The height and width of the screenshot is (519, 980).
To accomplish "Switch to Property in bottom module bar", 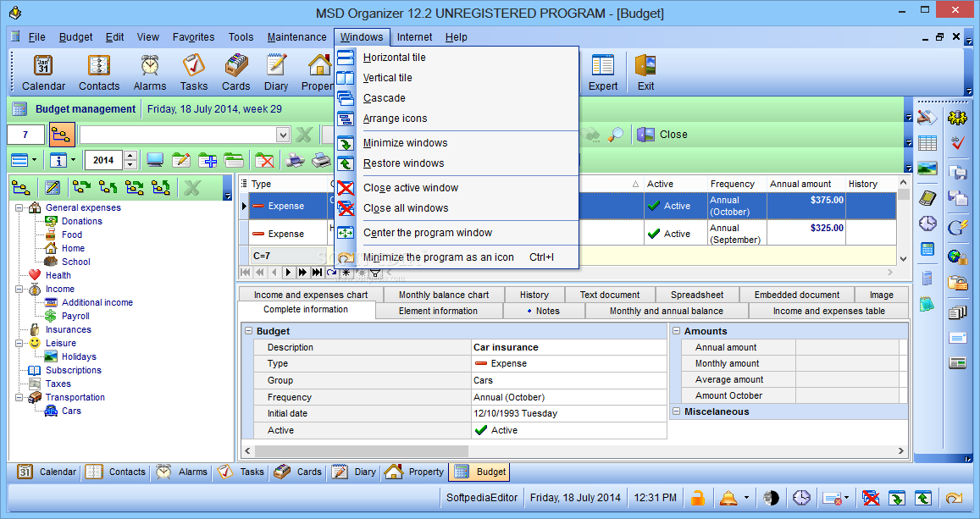I will 413,472.
